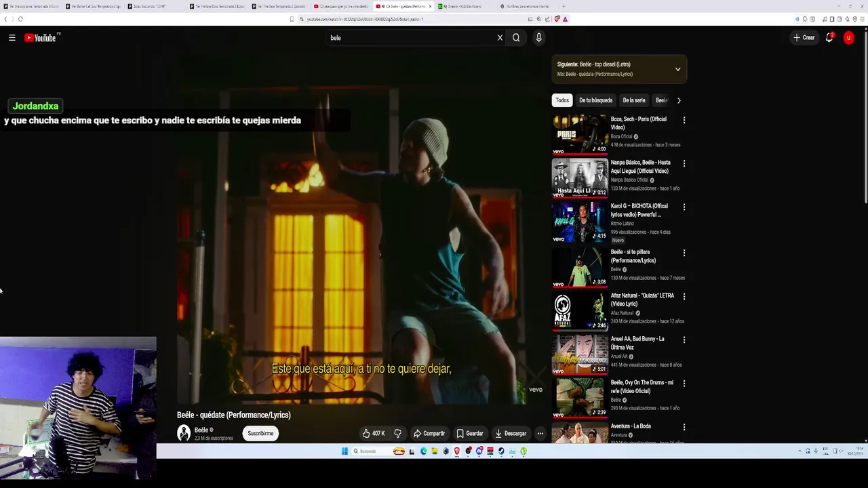This screenshot has height=488, width=868.
Task: Select the 'De tu búsqueda' chip
Action: [x=595, y=100]
